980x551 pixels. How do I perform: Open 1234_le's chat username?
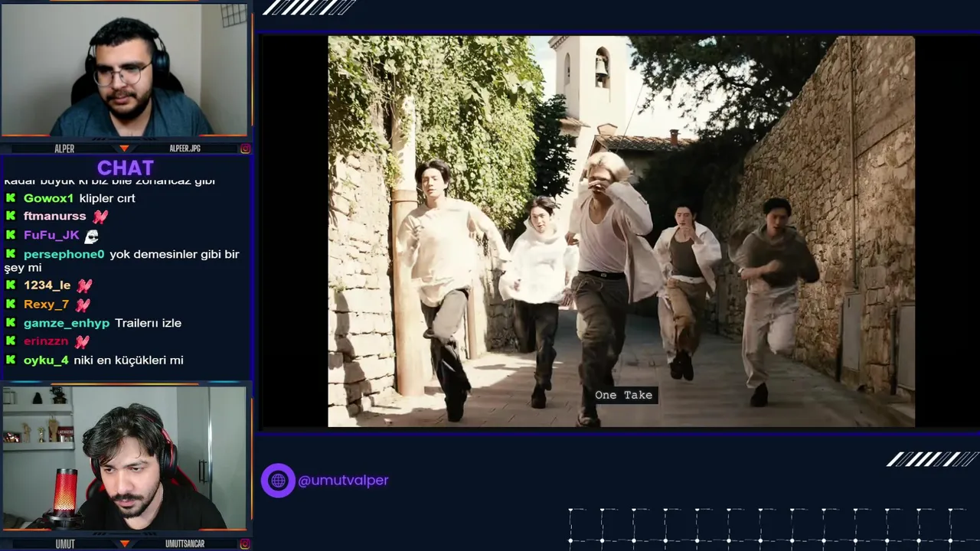point(47,285)
